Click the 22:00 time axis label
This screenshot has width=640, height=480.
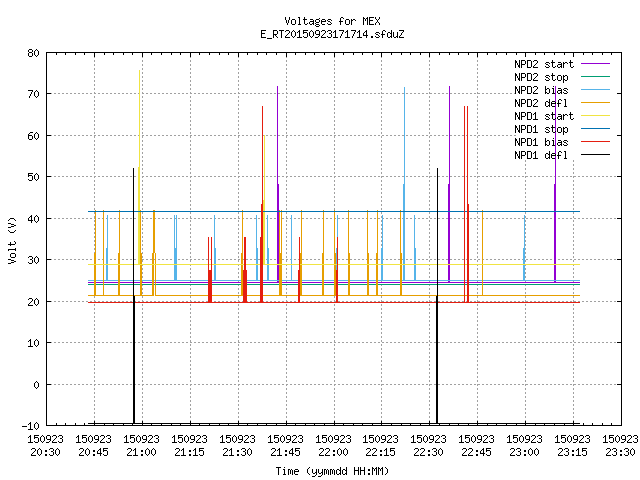click(333, 452)
